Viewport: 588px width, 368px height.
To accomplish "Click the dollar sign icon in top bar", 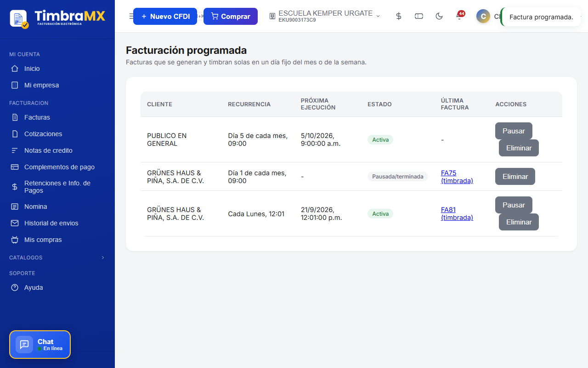I will pyautogui.click(x=399, y=16).
